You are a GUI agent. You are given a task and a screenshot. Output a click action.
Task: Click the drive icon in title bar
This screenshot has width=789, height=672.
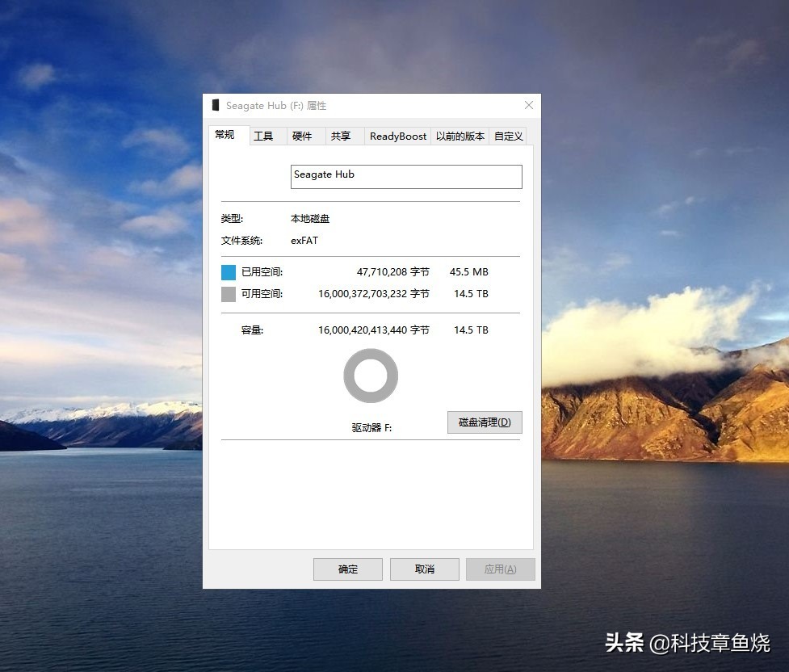[x=215, y=105]
